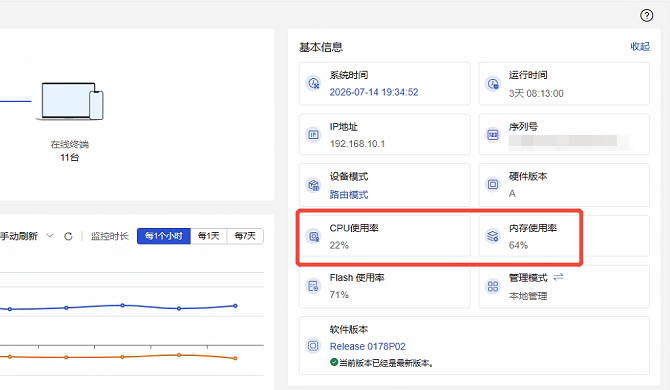Collapse basic info via 收起 link
Screen dimensions: 670x390
click(x=640, y=47)
